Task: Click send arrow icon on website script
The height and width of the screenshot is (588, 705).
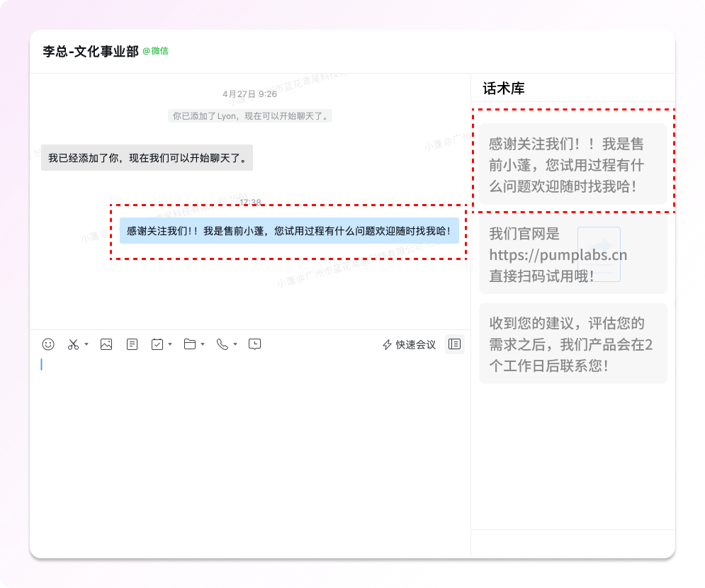Action: 599,254
